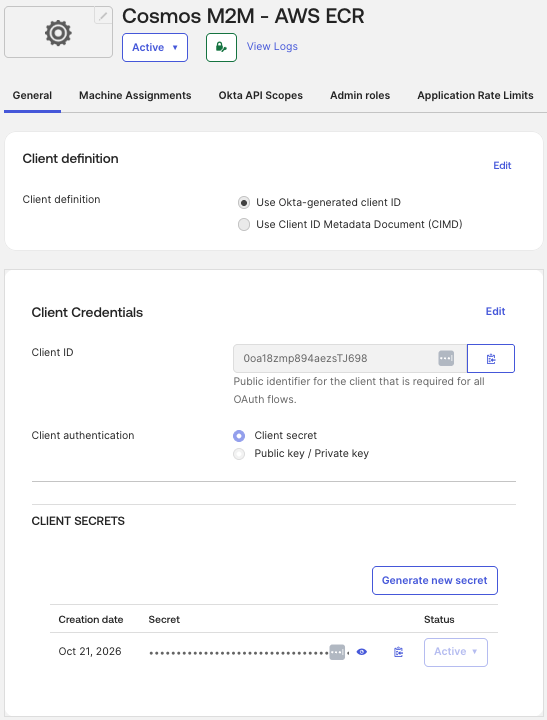The image size is (547, 720).
Task: Click the Secret column header
Action: (164, 619)
